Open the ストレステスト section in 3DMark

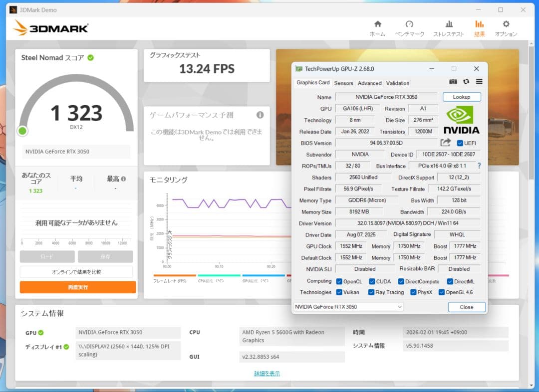(x=449, y=28)
